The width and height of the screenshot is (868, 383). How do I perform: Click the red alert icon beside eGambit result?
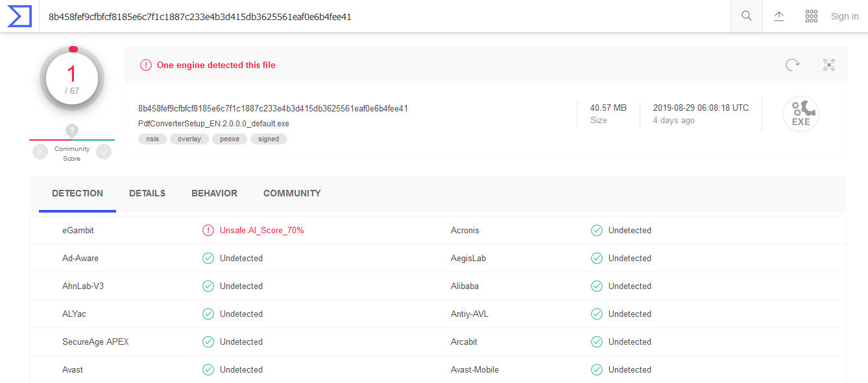point(208,230)
